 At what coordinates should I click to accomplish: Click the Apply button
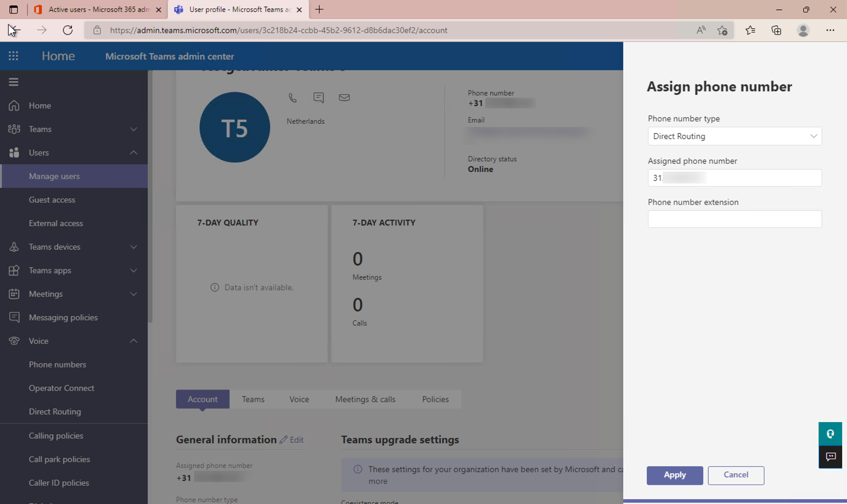[x=675, y=475]
